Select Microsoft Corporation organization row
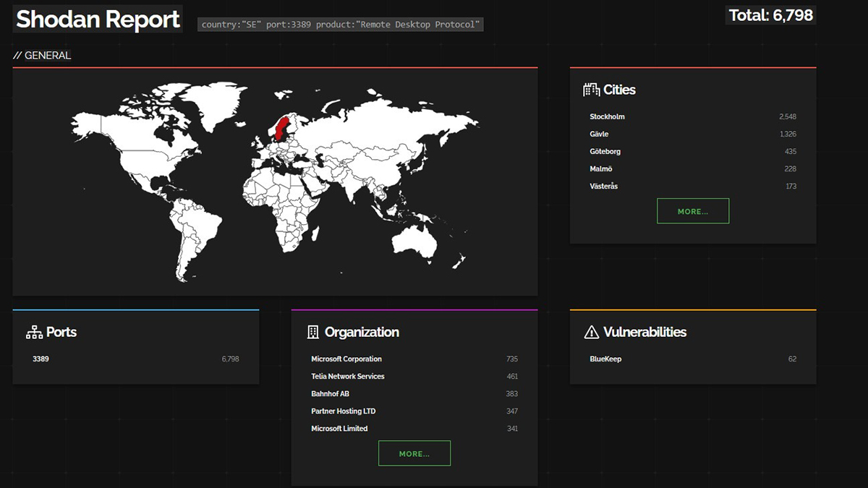Image resolution: width=868 pixels, height=488 pixels. pos(414,359)
